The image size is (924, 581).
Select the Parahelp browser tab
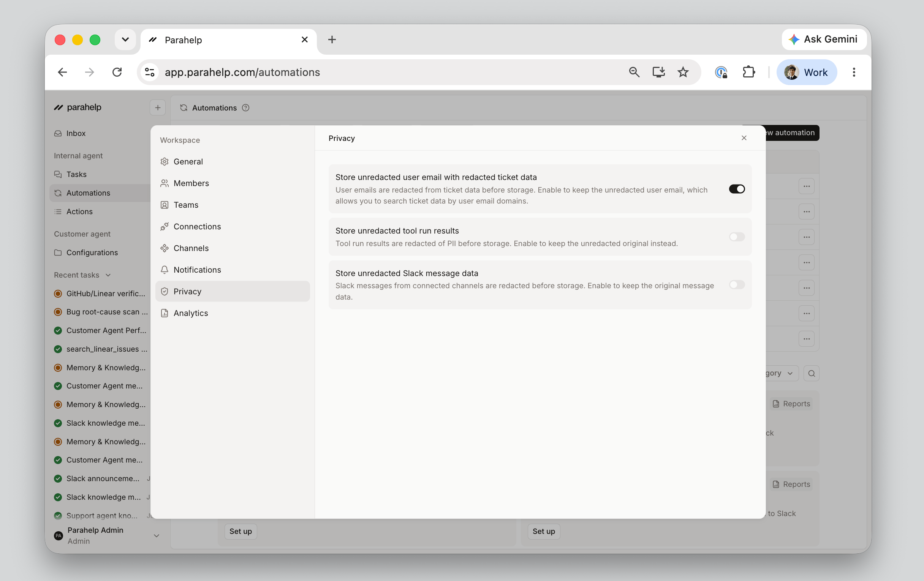pyautogui.click(x=229, y=40)
